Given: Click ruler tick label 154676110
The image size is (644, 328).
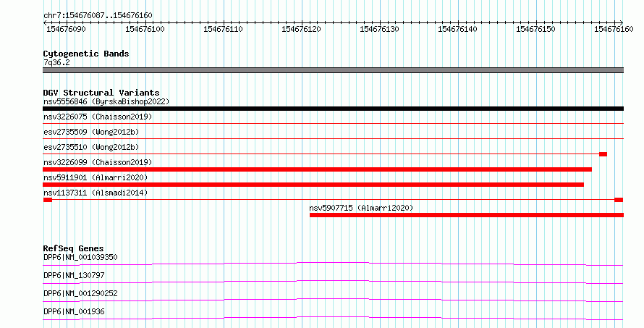Looking at the screenshot, I should [x=223, y=29].
